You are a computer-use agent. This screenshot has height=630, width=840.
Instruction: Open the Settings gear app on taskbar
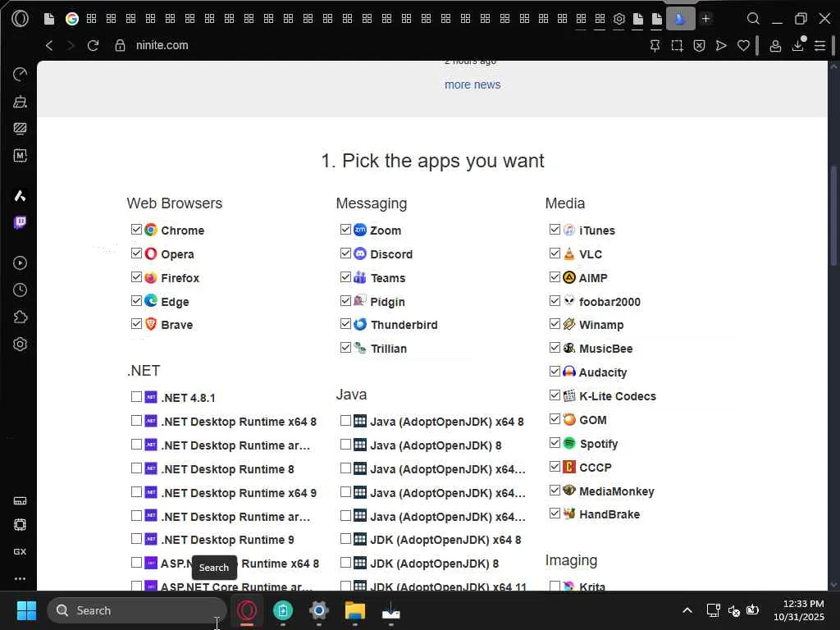[x=319, y=610]
